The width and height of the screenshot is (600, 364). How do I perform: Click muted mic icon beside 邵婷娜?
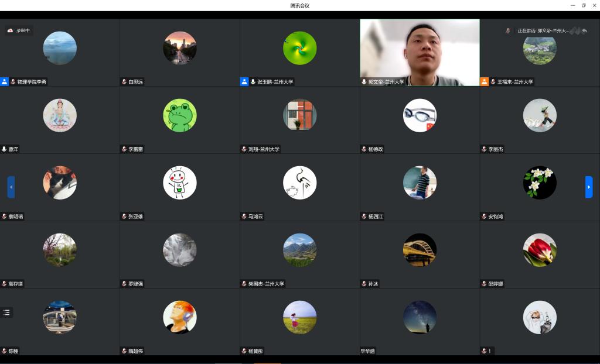coord(484,284)
